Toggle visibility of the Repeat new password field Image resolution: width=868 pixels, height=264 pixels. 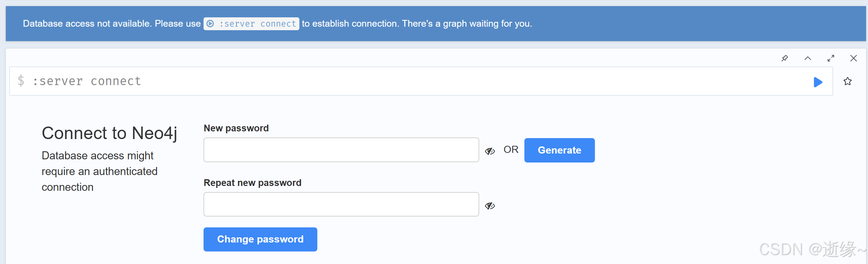pos(489,206)
